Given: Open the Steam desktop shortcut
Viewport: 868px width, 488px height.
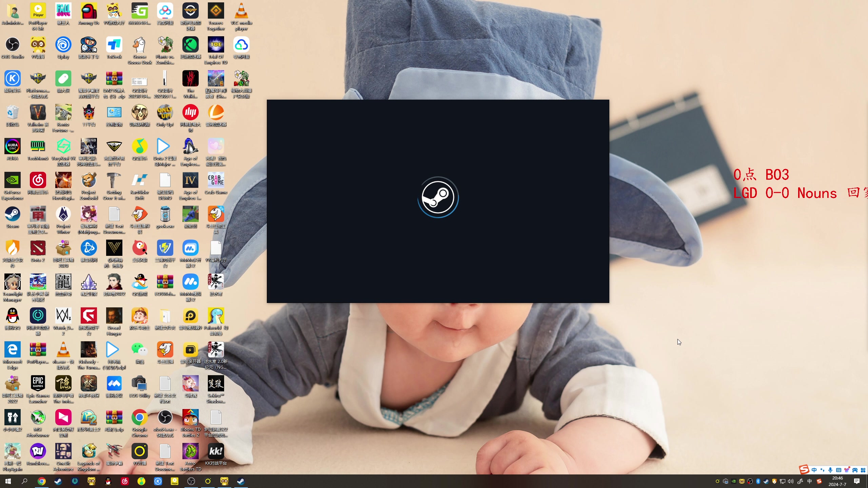Looking at the screenshot, I should click(13, 215).
